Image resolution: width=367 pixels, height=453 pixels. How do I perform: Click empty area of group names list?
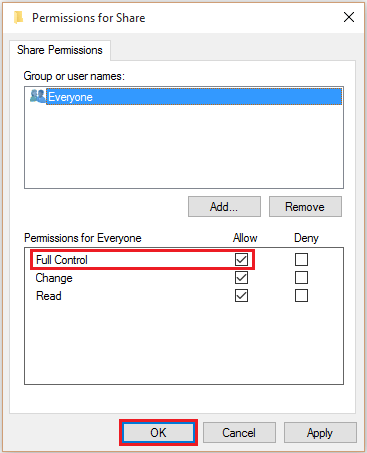point(184,147)
